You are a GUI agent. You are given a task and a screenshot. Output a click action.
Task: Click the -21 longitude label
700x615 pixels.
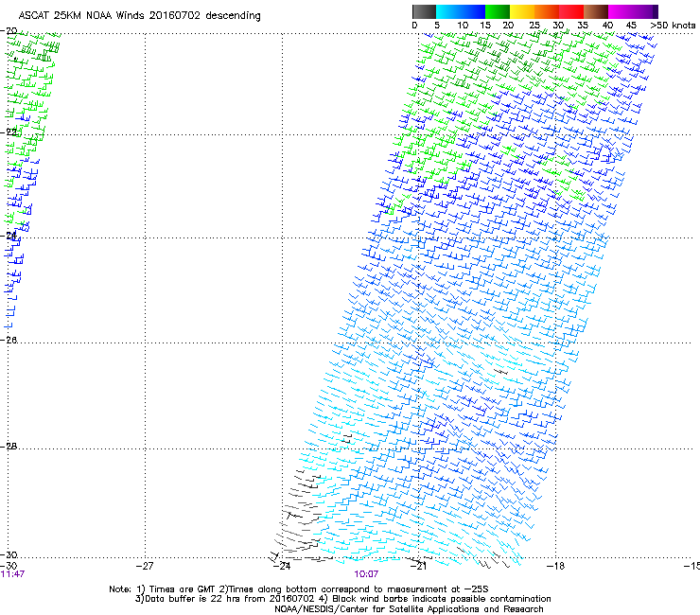click(418, 567)
